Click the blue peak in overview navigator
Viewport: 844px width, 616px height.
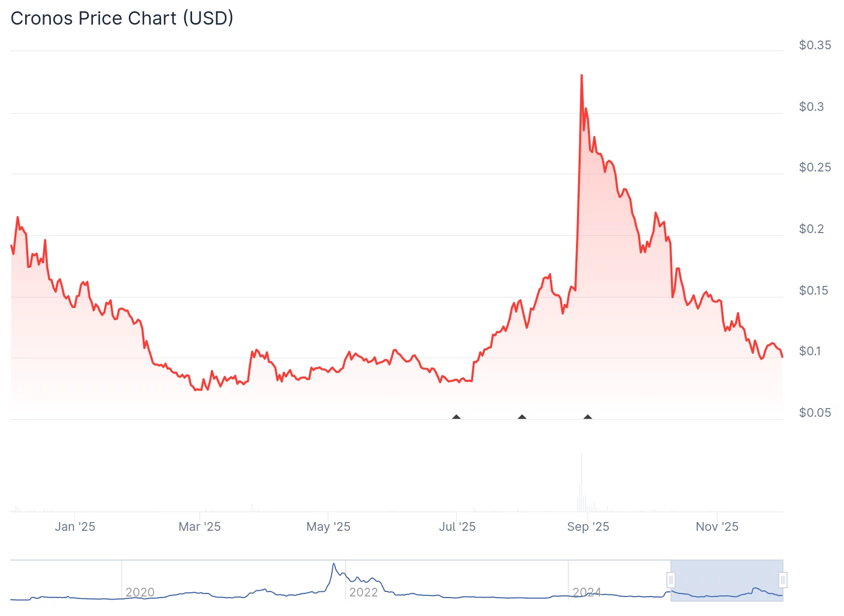334,564
